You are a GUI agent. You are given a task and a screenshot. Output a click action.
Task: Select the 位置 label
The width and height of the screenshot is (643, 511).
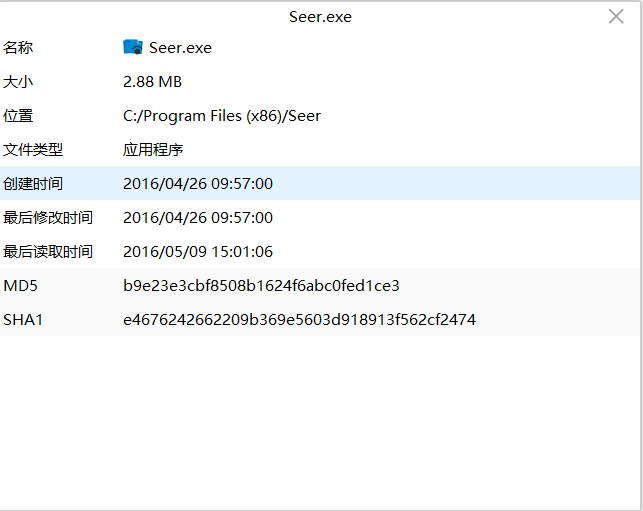18,115
